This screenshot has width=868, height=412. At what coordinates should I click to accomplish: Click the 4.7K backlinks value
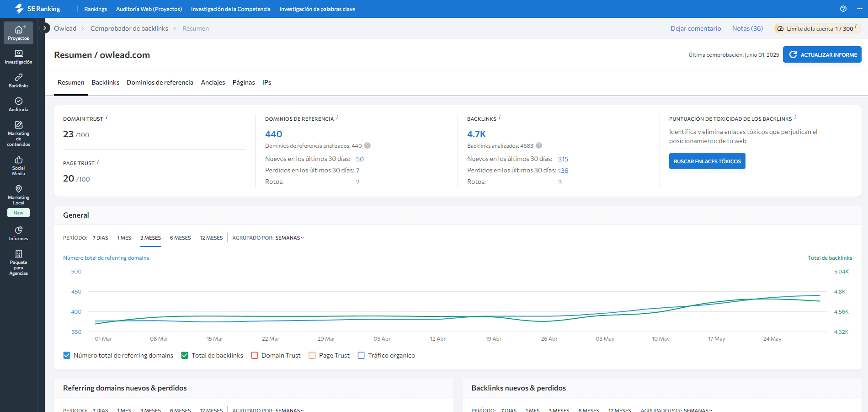pyautogui.click(x=476, y=134)
